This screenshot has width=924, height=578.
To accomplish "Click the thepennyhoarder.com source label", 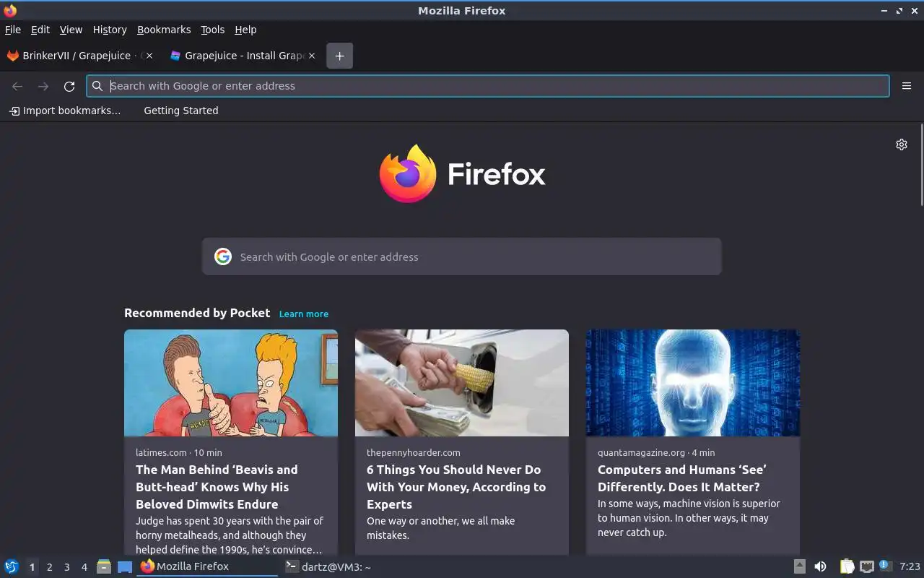I will [413, 452].
